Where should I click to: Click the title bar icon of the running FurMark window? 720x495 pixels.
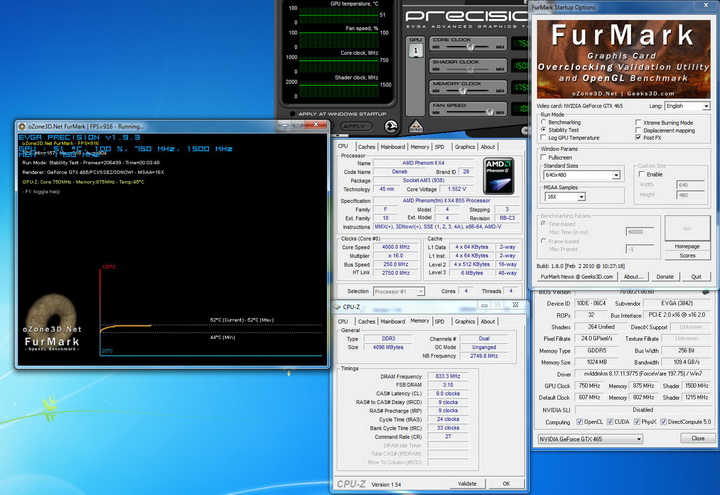(x=23, y=128)
